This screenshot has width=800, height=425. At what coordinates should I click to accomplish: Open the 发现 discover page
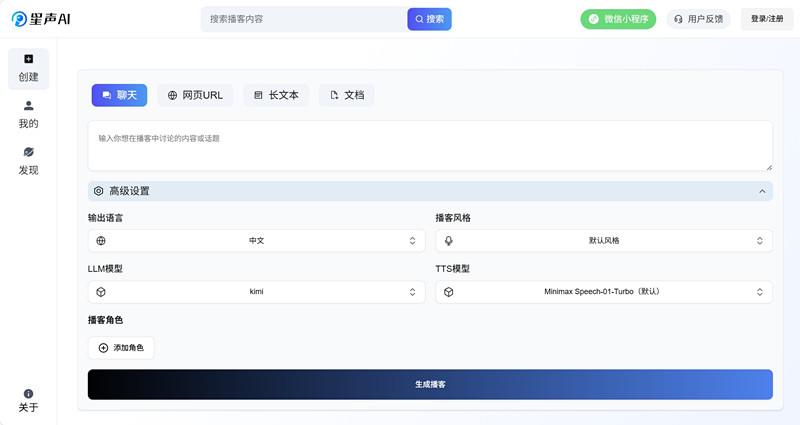tap(29, 161)
